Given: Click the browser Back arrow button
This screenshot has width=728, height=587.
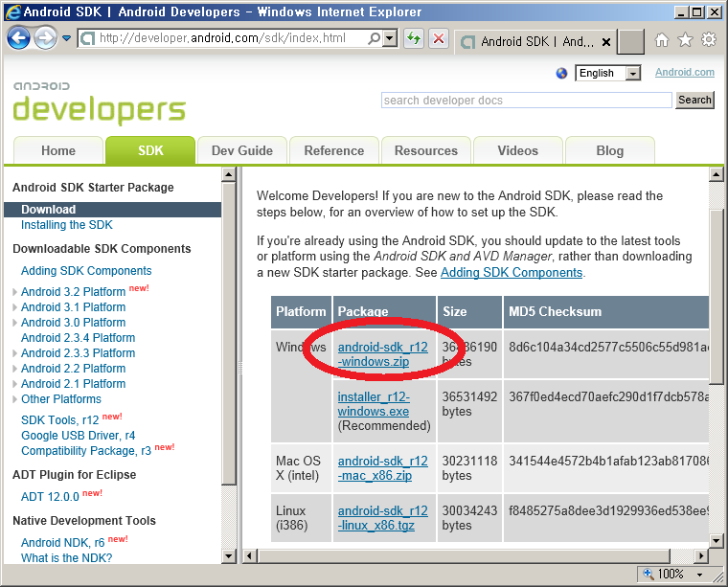Looking at the screenshot, I should point(18,38).
